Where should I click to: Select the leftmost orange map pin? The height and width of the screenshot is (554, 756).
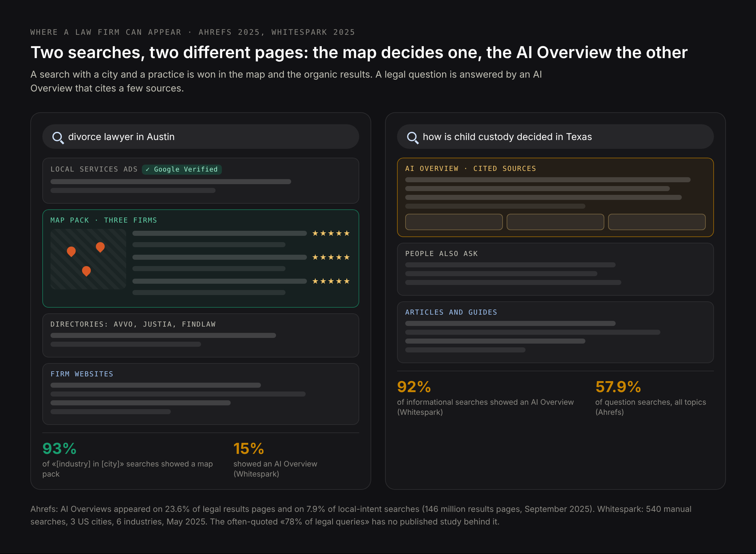pyautogui.click(x=71, y=251)
